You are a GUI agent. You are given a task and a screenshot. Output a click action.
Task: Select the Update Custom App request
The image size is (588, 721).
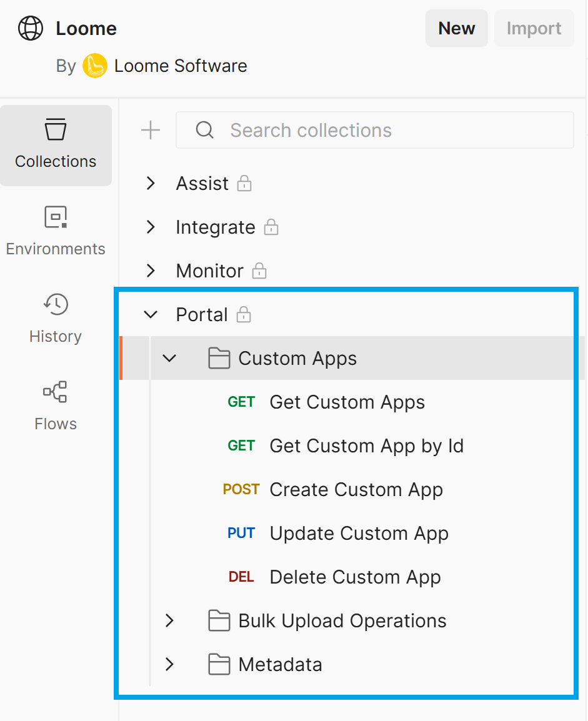coord(359,533)
